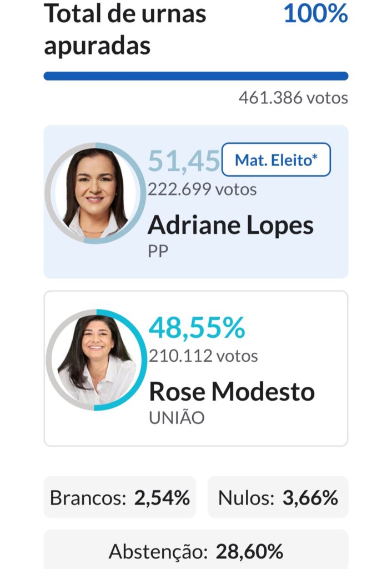Image resolution: width=392 pixels, height=569 pixels.
Task: Tap the Total de urnas apuradas heading
Action: [x=125, y=30]
